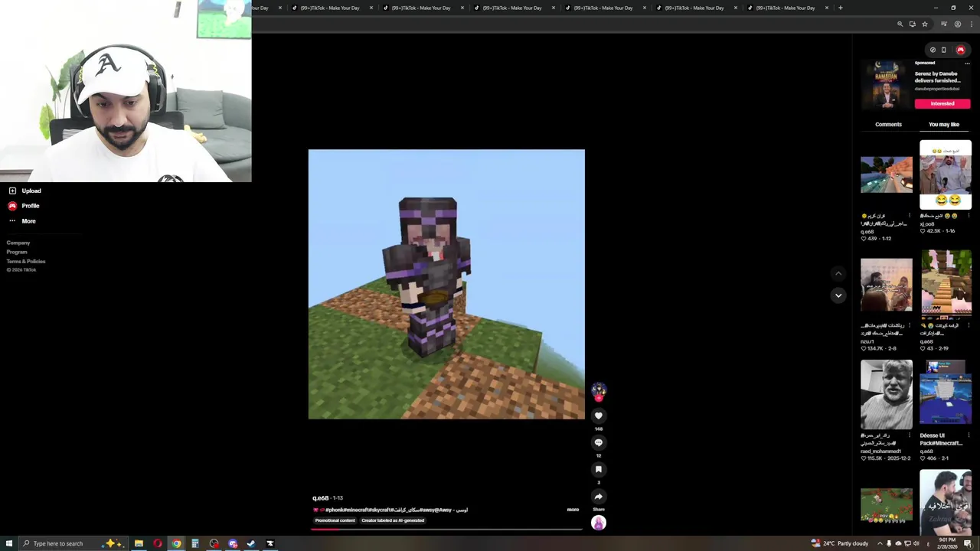The height and width of the screenshot is (551, 980).
Task: Open a new browser tab with plus
Action: (x=840, y=8)
